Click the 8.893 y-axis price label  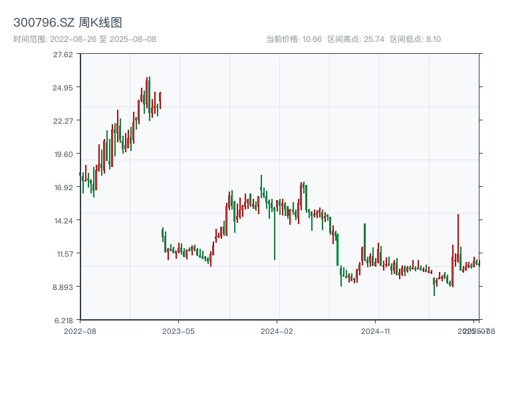(64, 287)
